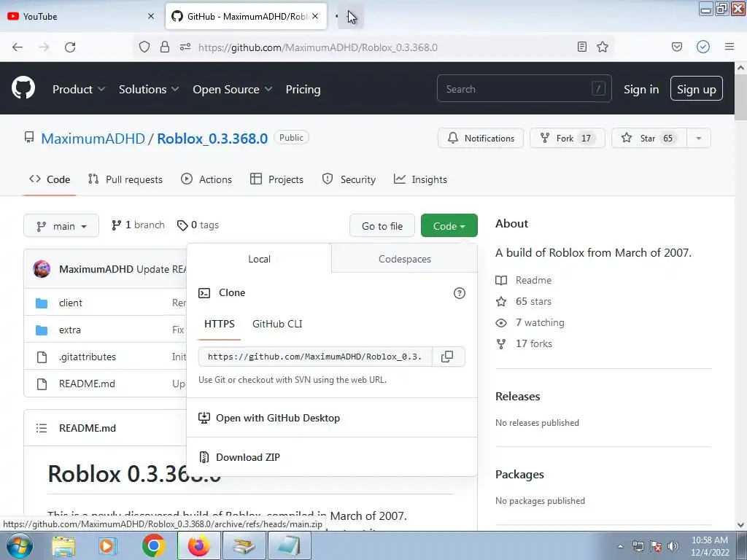Open the volume control in system tray
The width and height of the screenshot is (747, 560).
673,546
